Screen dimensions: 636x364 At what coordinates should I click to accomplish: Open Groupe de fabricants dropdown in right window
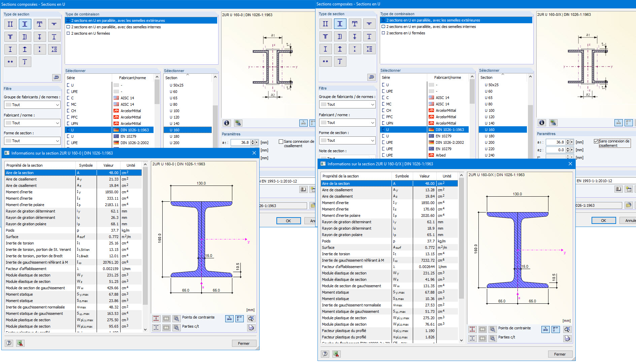[347, 104]
